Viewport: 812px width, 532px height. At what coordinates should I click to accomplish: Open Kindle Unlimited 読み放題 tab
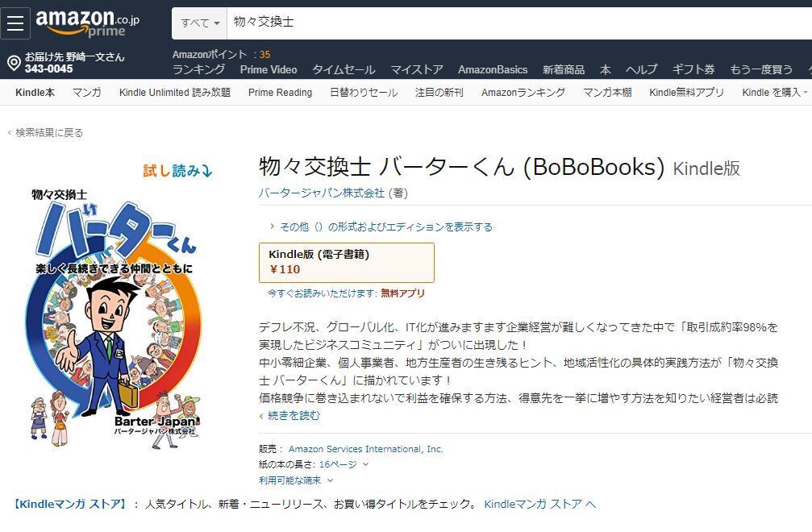[175, 93]
